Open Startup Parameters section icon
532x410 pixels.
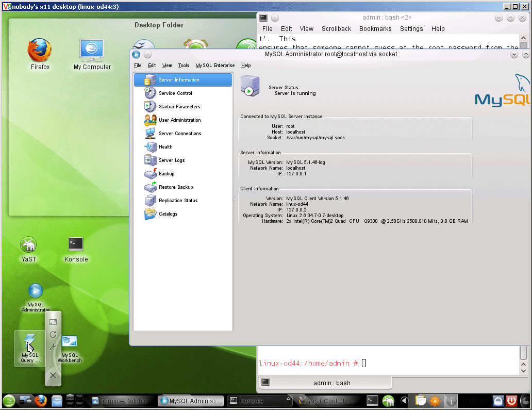151,107
